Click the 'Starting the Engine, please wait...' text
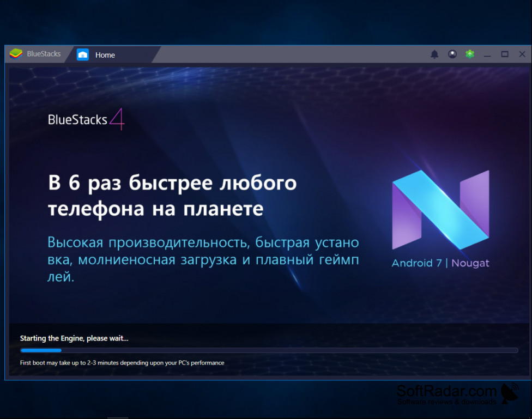The width and height of the screenshot is (532, 419). 74,338
